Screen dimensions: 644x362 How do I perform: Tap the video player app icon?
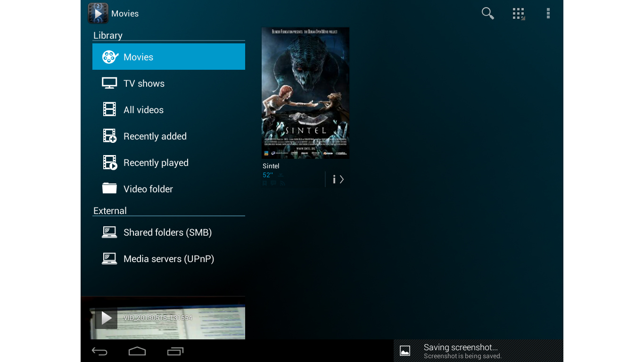click(98, 13)
